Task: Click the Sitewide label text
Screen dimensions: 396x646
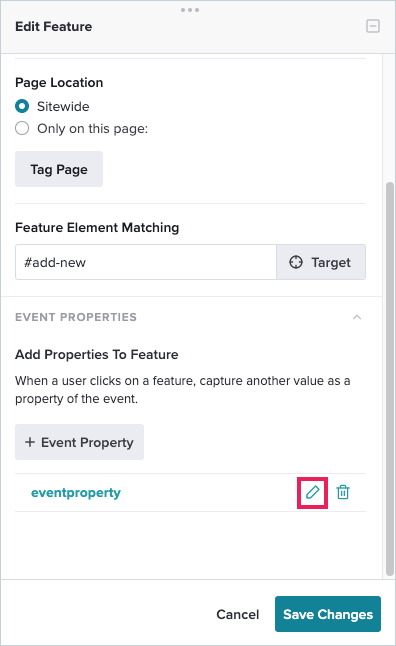Action: tap(63, 107)
